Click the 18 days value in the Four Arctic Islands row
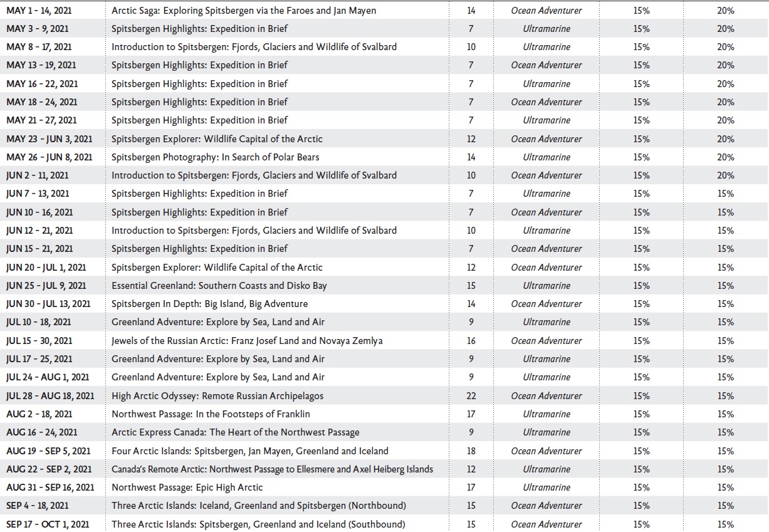This screenshot has width=769, height=532. [471, 451]
